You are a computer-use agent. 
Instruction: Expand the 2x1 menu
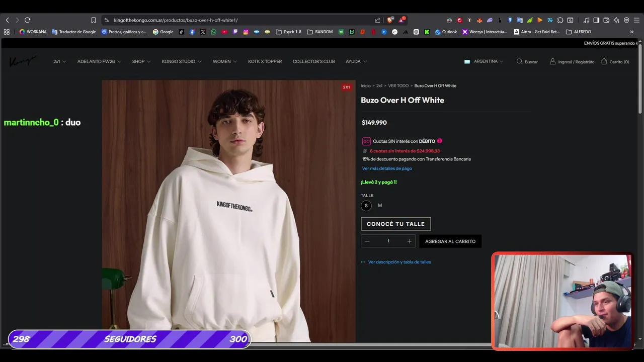[59, 61]
